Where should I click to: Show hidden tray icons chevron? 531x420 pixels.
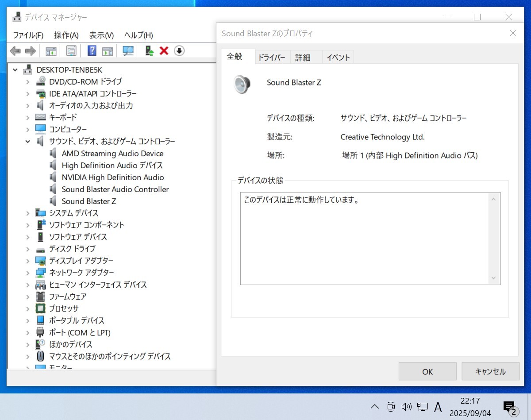coord(374,407)
